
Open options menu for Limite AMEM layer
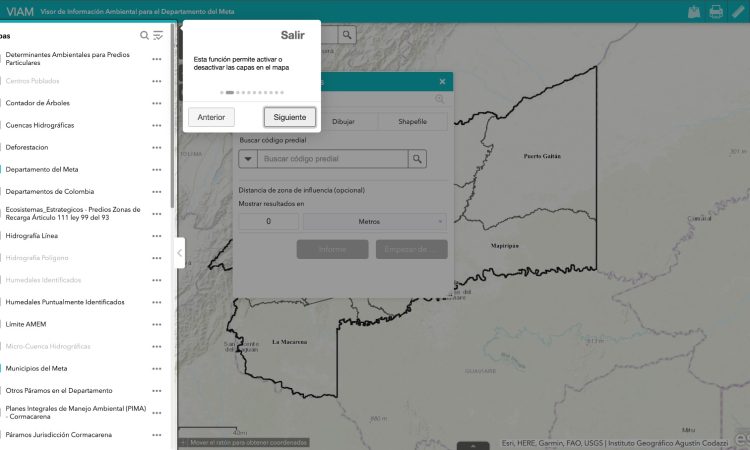[157, 325]
